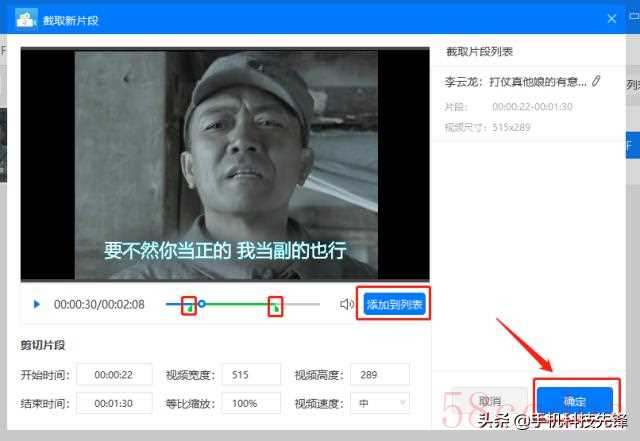Screen dimensions: 640x441
Task: Click the blue playhead on the timeline
Action: click(x=201, y=304)
